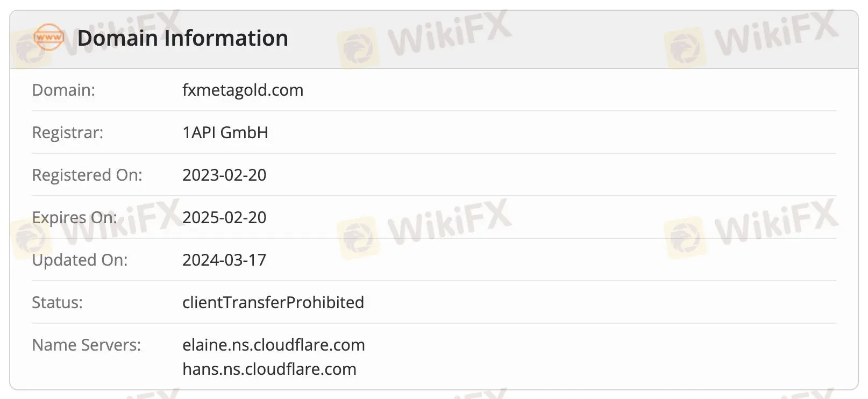This screenshot has height=399, width=868.
Task: Select the 1API GmbH registrar name
Action: point(225,132)
